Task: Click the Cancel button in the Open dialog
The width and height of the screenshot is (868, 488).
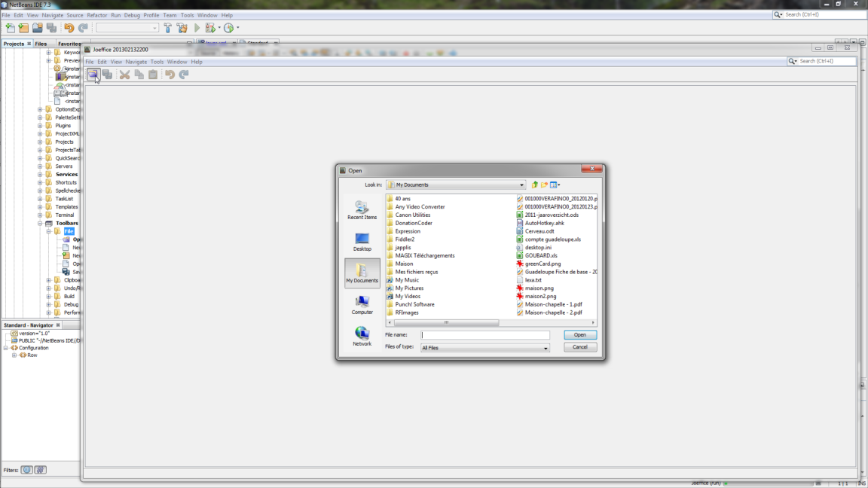Action: [x=579, y=347]
